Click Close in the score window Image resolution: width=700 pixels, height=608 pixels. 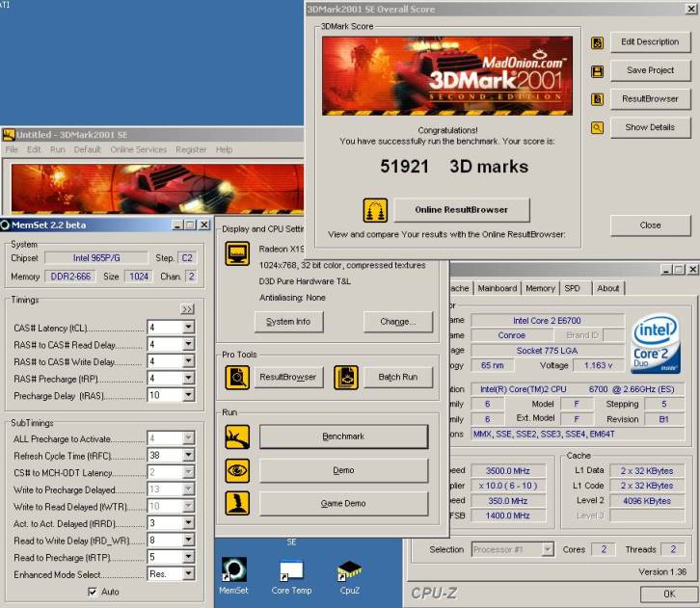pyautogui.click(x=650, y=225)
